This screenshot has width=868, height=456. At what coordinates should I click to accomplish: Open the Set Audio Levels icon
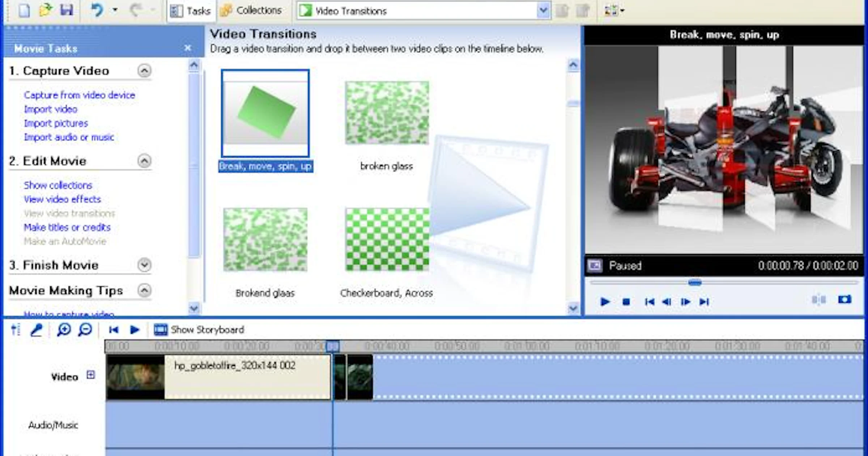click(16, 330)
